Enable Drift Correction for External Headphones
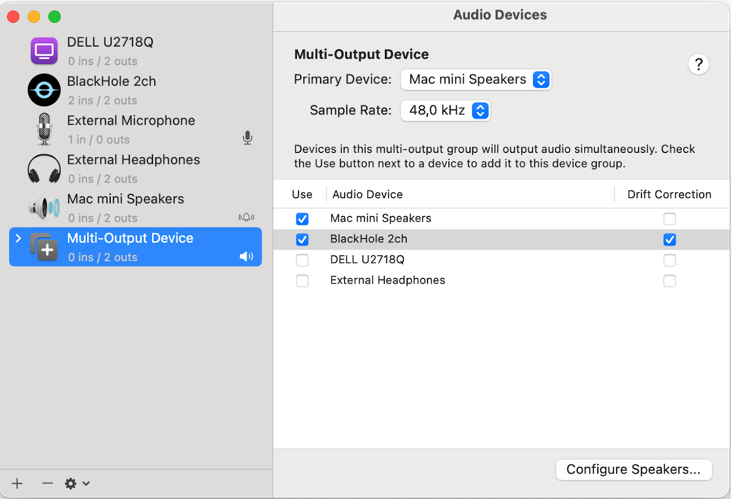 pyautogui.click(x=669, y=281)
